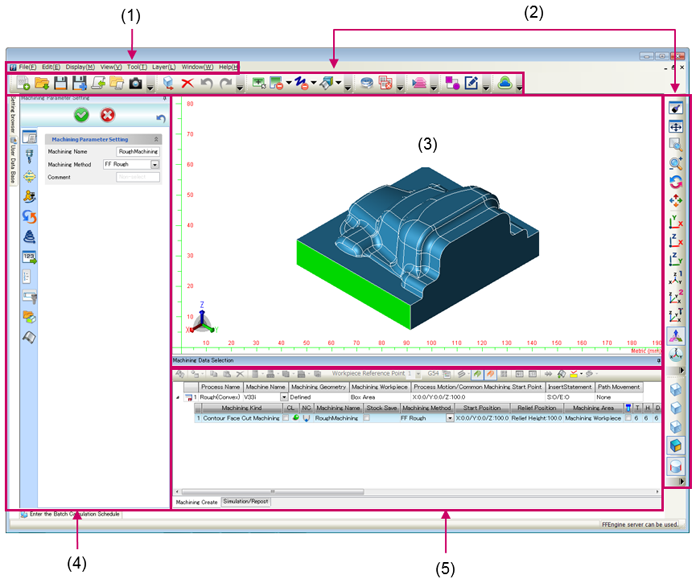Open the Edit menu
The image size is (700, 579).
(x=51, y=67)
